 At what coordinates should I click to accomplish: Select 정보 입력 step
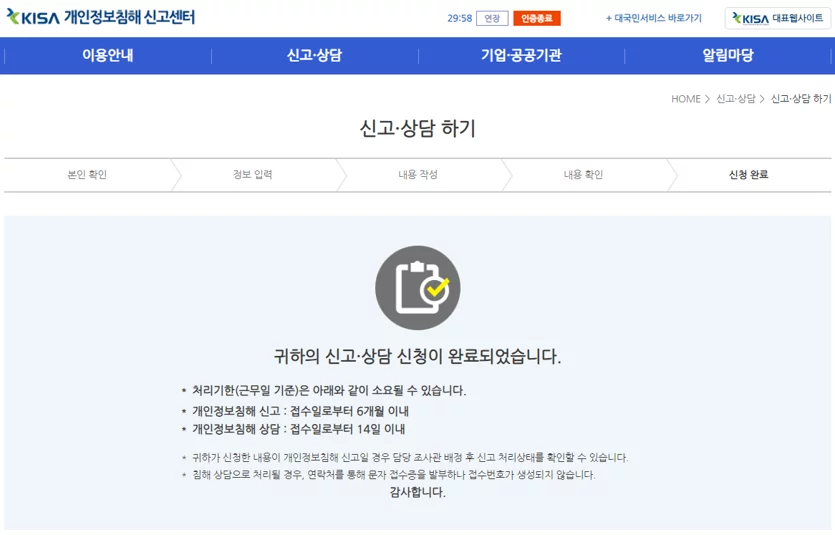coord(252,175)
